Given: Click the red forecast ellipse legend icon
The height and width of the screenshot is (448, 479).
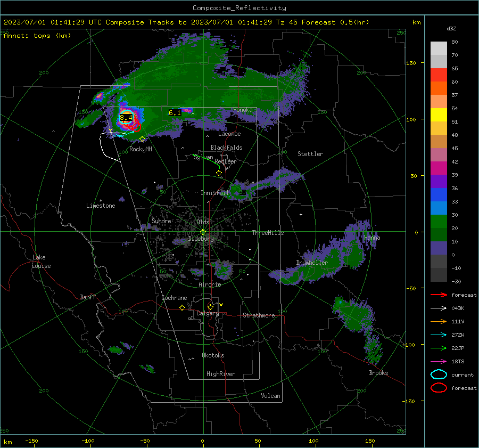Looking at the screenshot, I should (x=439, y=388).
